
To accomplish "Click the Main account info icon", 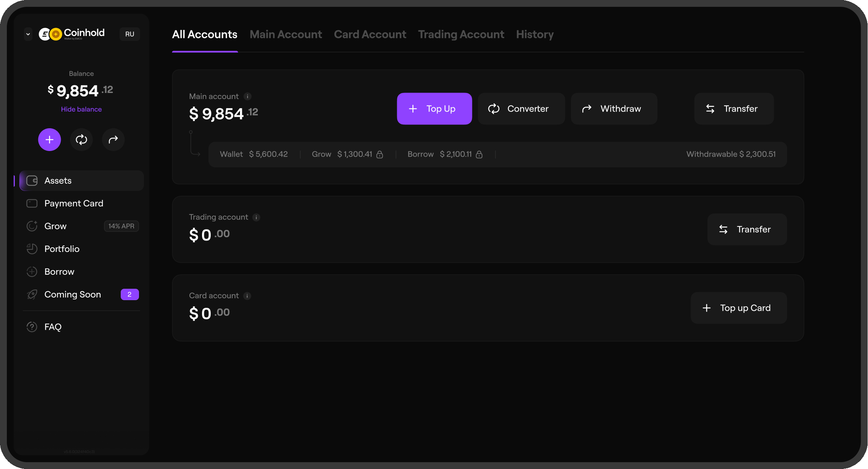I will click(248, 96).
